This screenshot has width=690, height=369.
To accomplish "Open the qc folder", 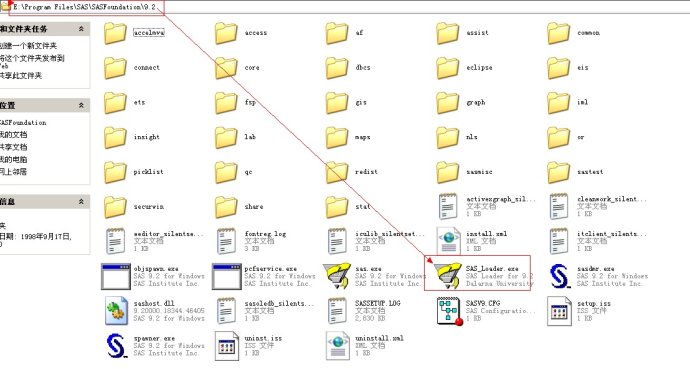I will tap(226, 172).
